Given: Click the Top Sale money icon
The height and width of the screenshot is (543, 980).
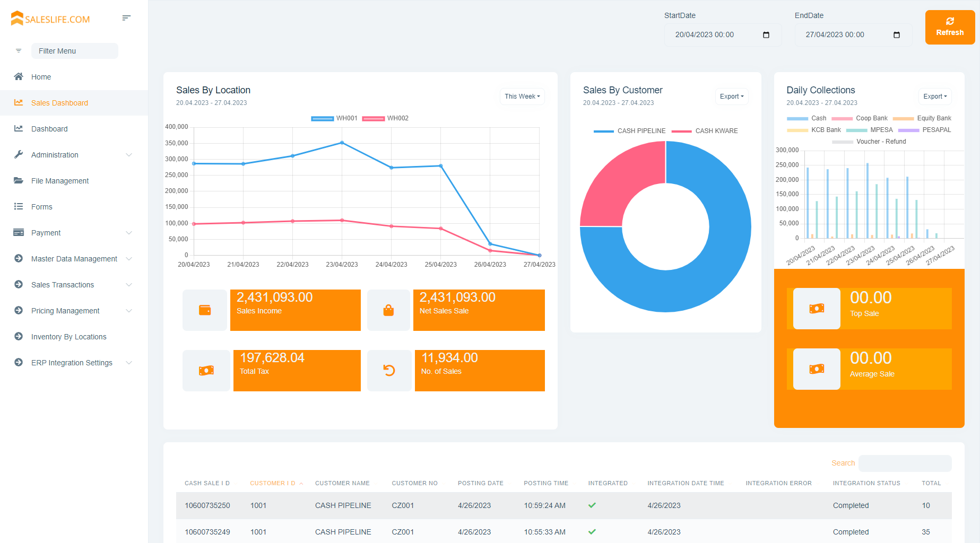Looking at the screenshot, I should (817, 309).
